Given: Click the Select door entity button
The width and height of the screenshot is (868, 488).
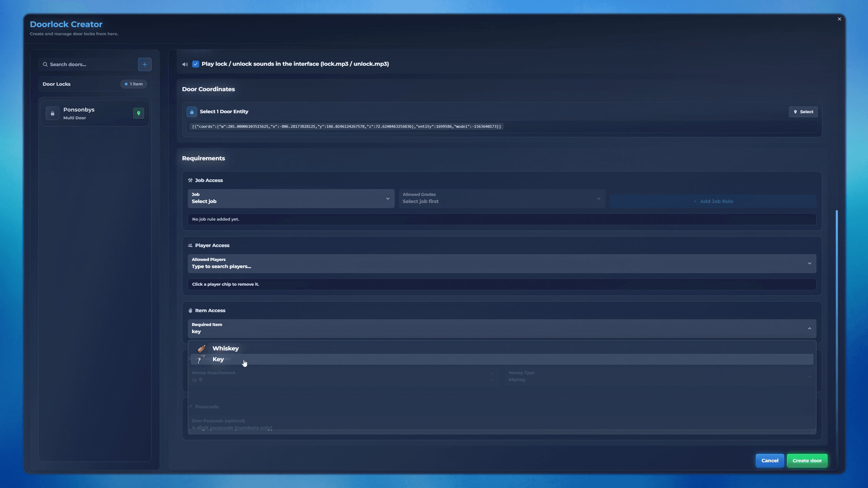Looking at the screenshot, I should [x=803, y=112].
